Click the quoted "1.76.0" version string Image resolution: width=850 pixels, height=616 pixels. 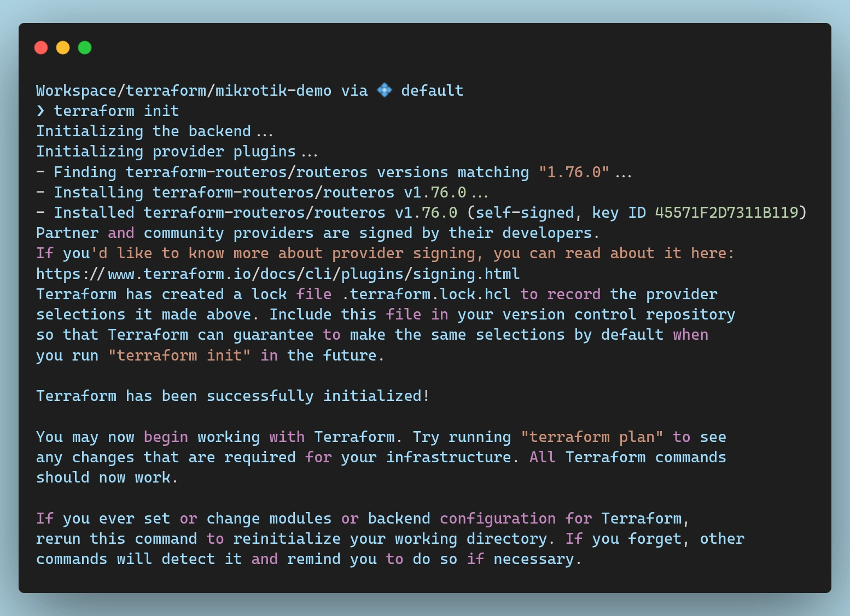click(574, 172)
